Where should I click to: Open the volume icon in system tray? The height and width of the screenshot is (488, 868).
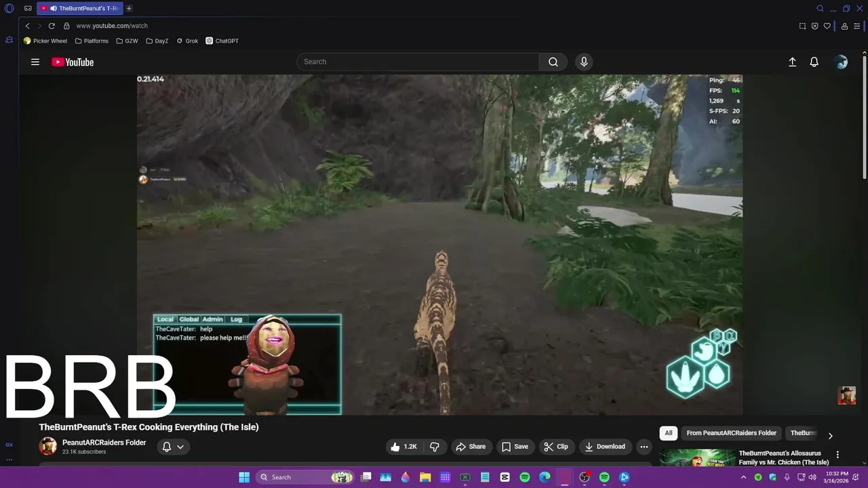812,477
